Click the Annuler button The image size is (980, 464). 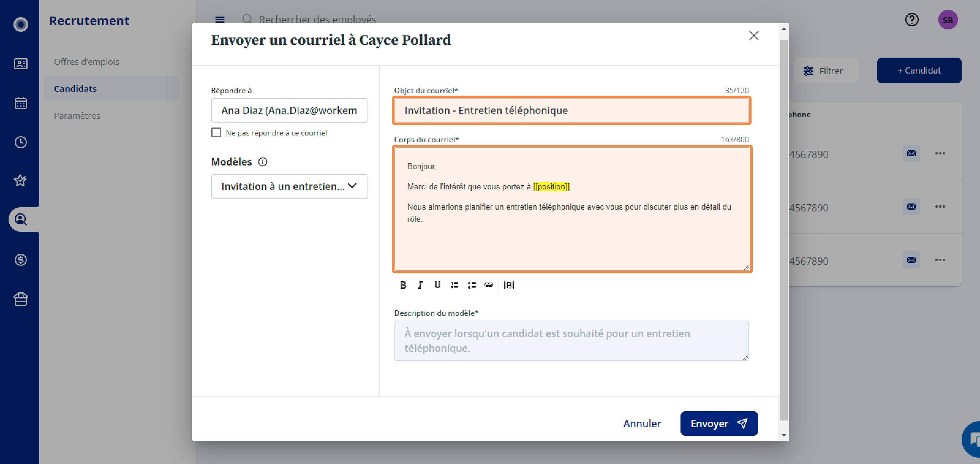click(642, 423)
